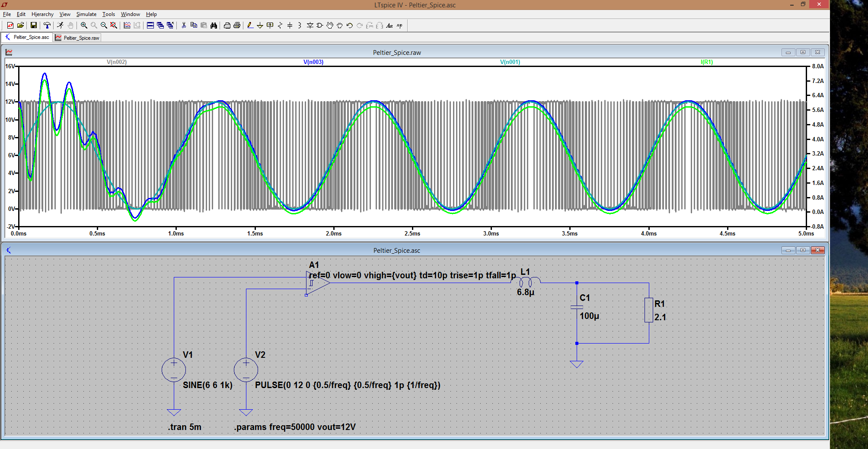Switch to the Peltier_Spice.raw tab
This screenshot has height=449, width=868.
(77, 38)
